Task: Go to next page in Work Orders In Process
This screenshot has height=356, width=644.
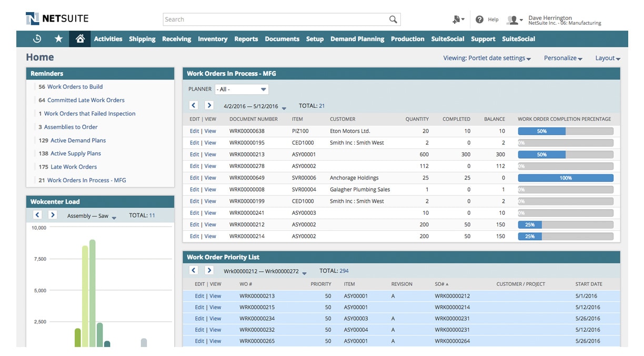Action: click(209, 105)
